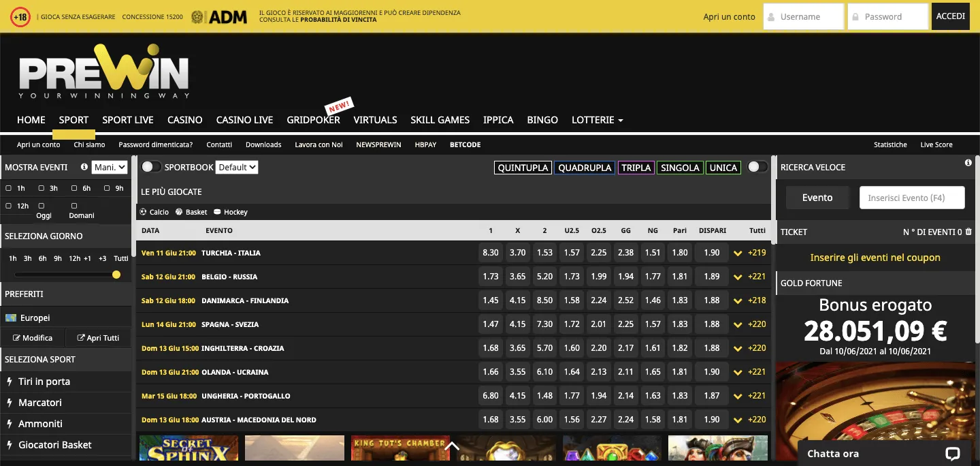
Task: Expand more markets for Turchia - Italia
Action: 738,253
